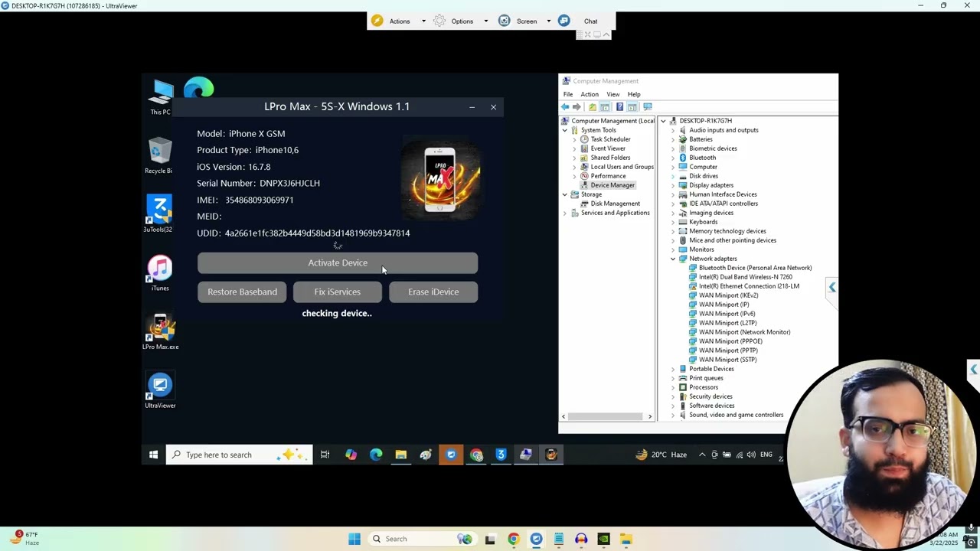Select WAN Miniport (PPTP) adapter
980x551 pixels.
point(727,350)
